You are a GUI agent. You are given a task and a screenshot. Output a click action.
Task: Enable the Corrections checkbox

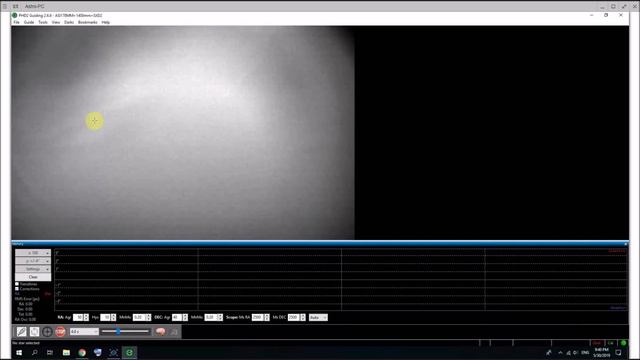[x=17, y=289]
